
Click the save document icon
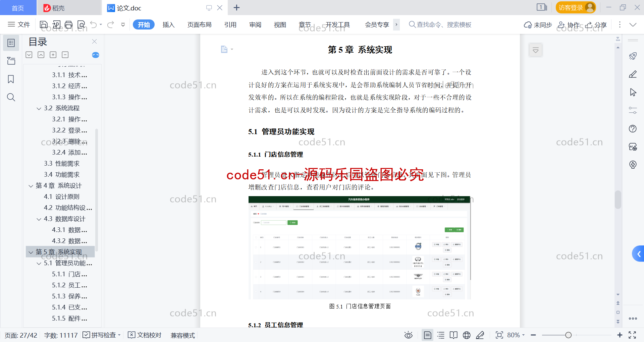pyautogui.click(x=44, y=24)
